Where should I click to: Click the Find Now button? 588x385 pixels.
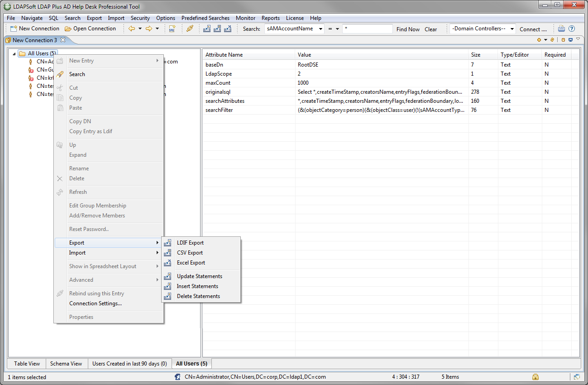tap(408, 29)
